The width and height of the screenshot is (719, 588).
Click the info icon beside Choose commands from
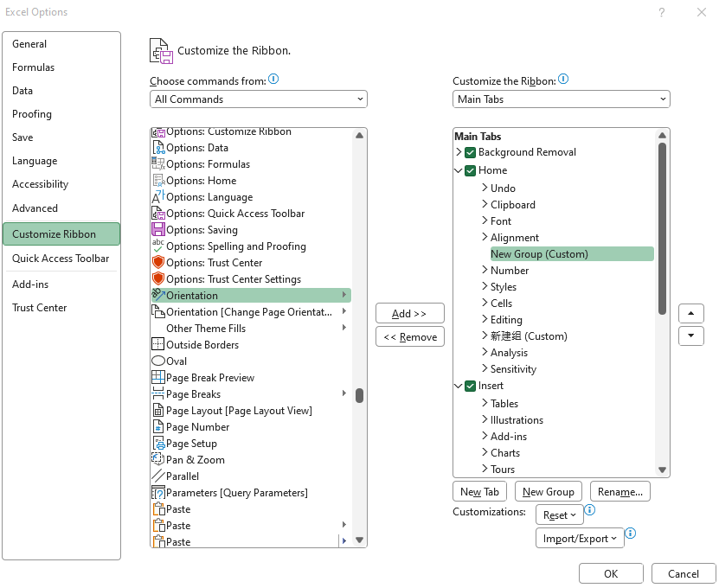click(273, 80)
